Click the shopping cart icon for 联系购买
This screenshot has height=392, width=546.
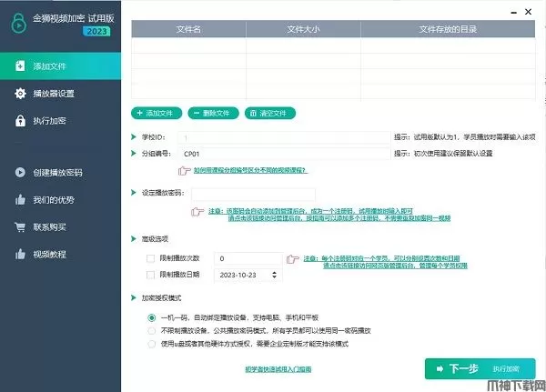pyautogui.click(x=20, y=227)
